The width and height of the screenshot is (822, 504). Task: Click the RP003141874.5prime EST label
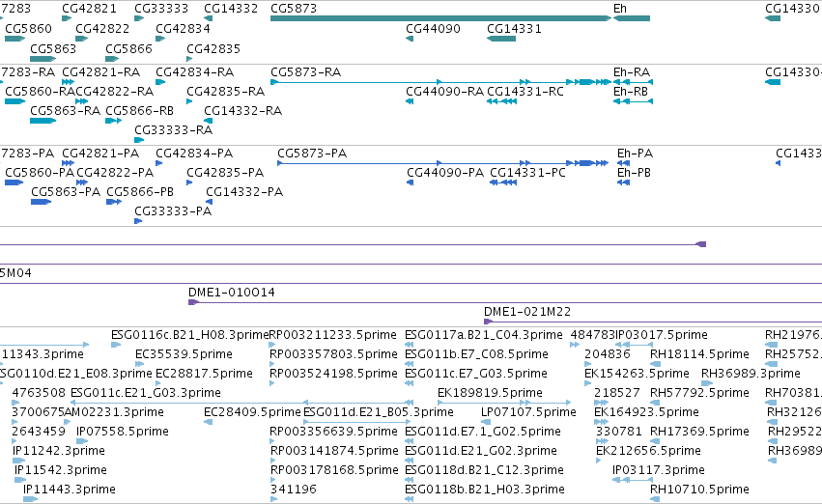point(334,451)
